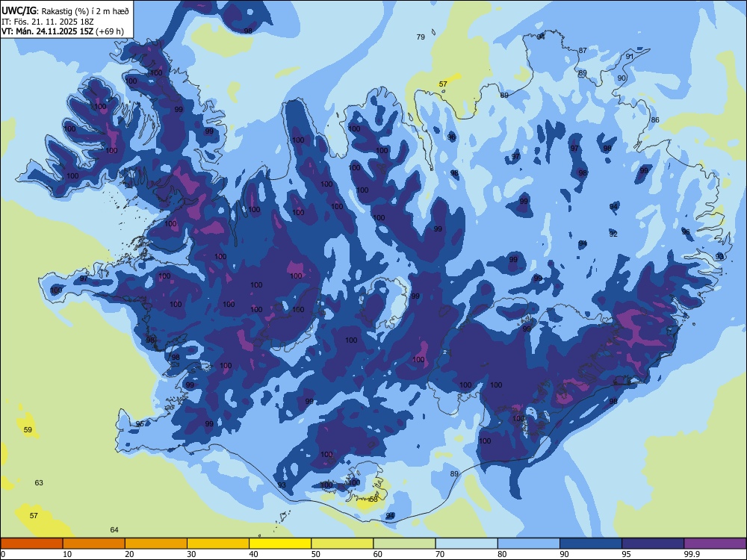This screenshot has height=560, width=747.
Task: Click the '92' humidity value on the map
Action: click(613, 234)
